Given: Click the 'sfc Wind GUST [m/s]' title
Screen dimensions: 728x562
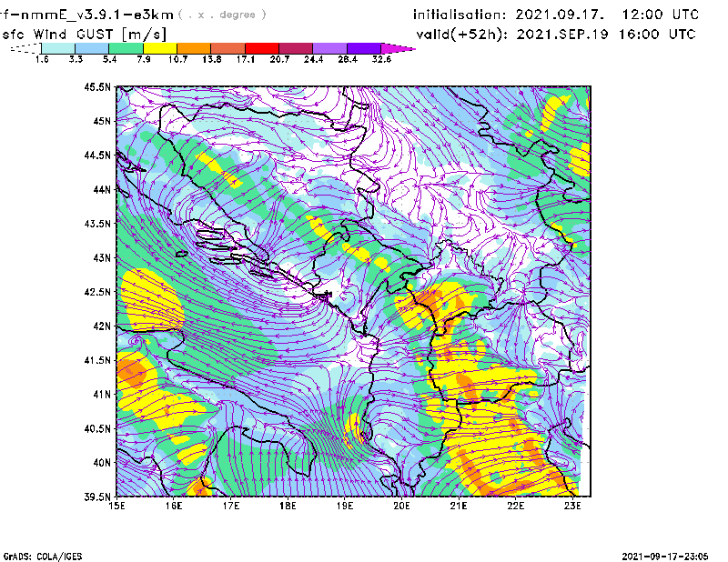Looking at the screenshot, I should 84,35.
